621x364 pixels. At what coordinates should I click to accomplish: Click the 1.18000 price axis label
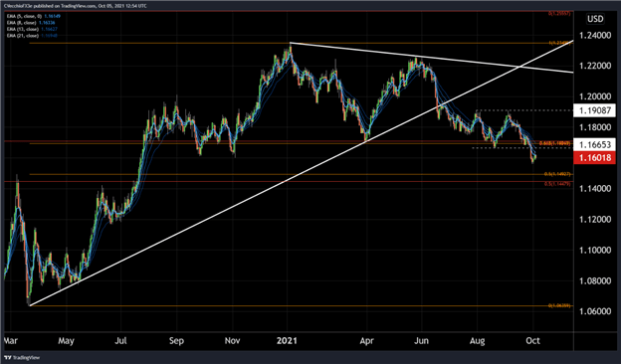(x=595, y=127)
